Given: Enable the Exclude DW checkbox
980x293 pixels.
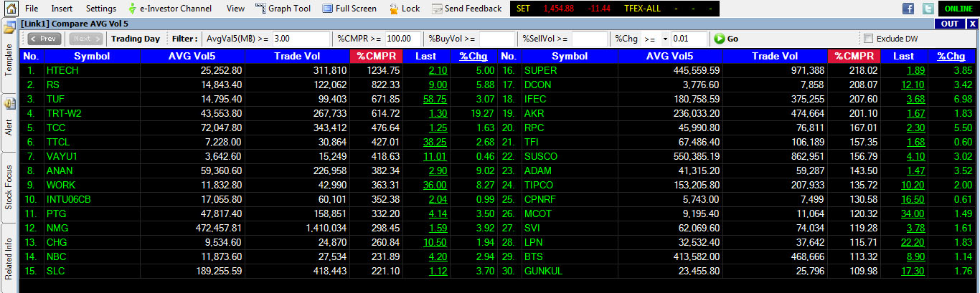Looking at the screenshot, I should pyautogui.click(x=869, y=39).
